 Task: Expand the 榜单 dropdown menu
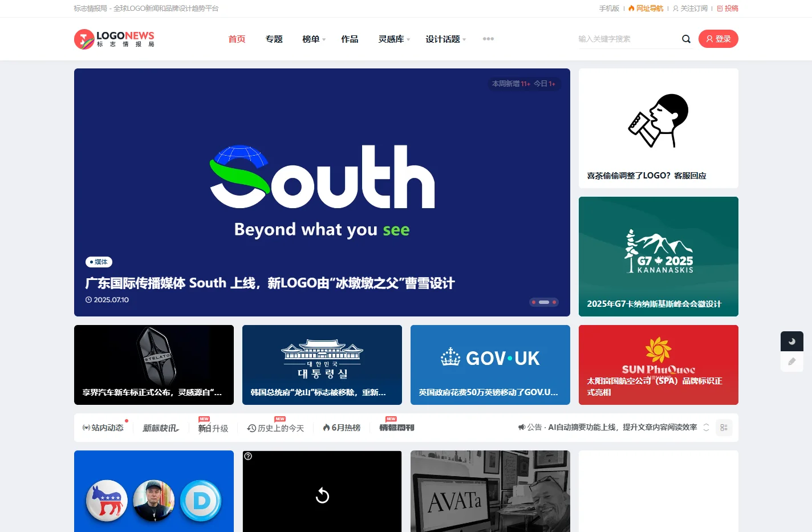click(x=314, y=39)
